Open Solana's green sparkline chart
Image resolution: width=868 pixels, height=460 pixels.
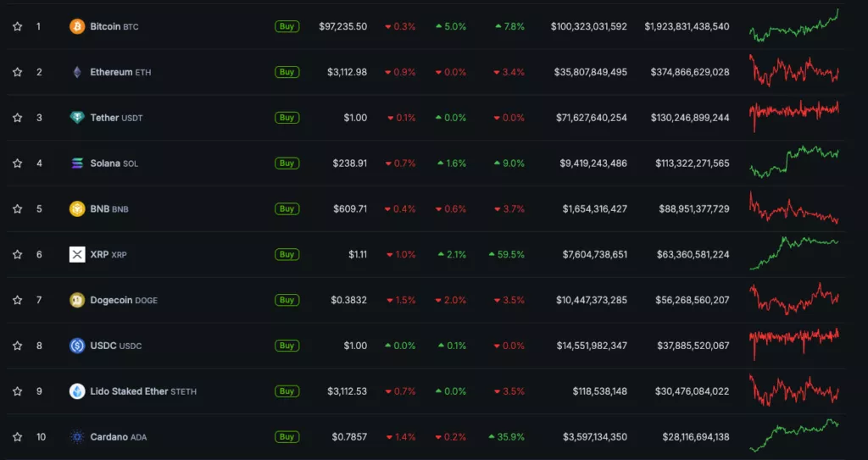[x=793, y=162]
